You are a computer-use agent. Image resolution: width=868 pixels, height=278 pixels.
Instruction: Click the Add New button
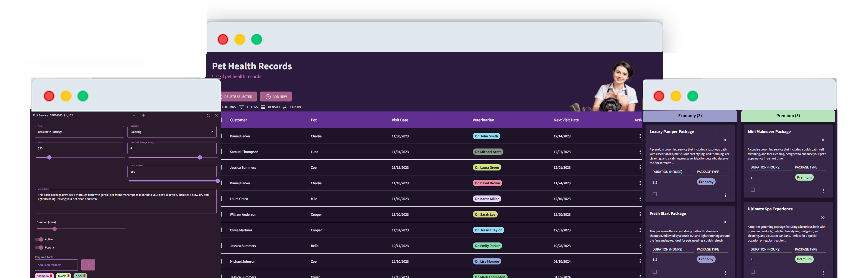click(x=276, y=97)
